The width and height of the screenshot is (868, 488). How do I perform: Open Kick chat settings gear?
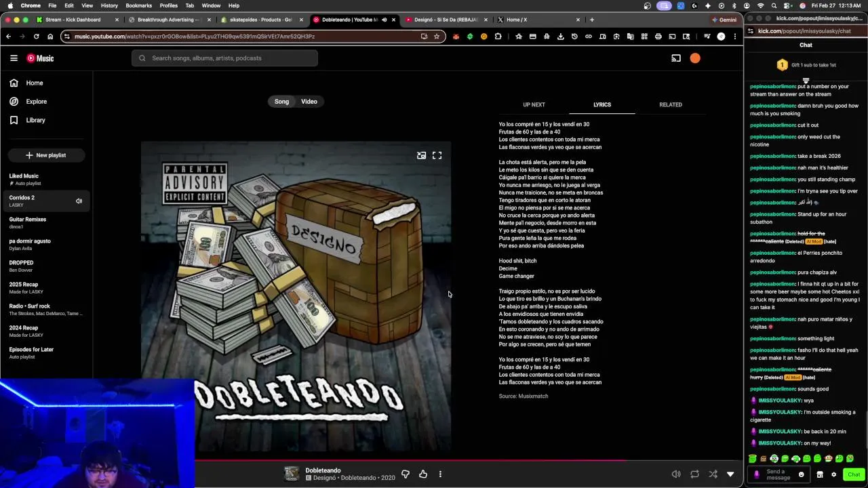[x=833, y=474]
